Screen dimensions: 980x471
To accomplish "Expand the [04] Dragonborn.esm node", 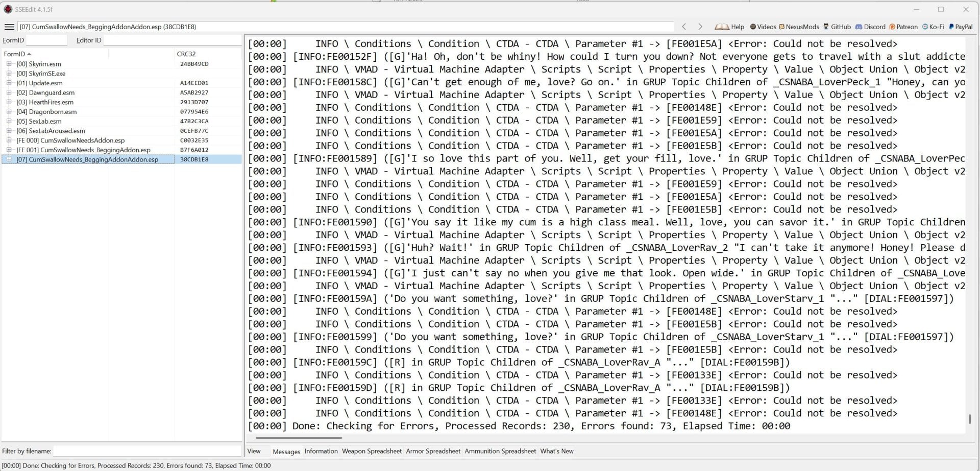I will [x=9, y=112].
